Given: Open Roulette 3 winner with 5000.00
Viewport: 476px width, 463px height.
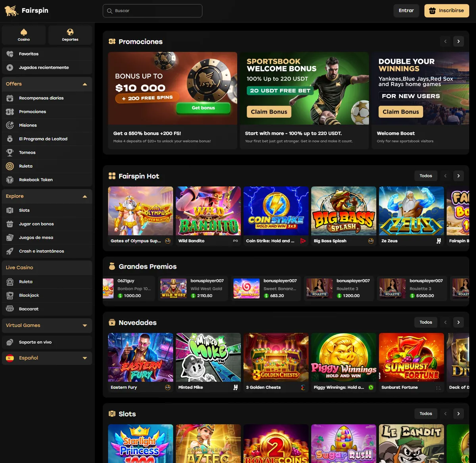Looking at the screenshot, I should [412, 288].
